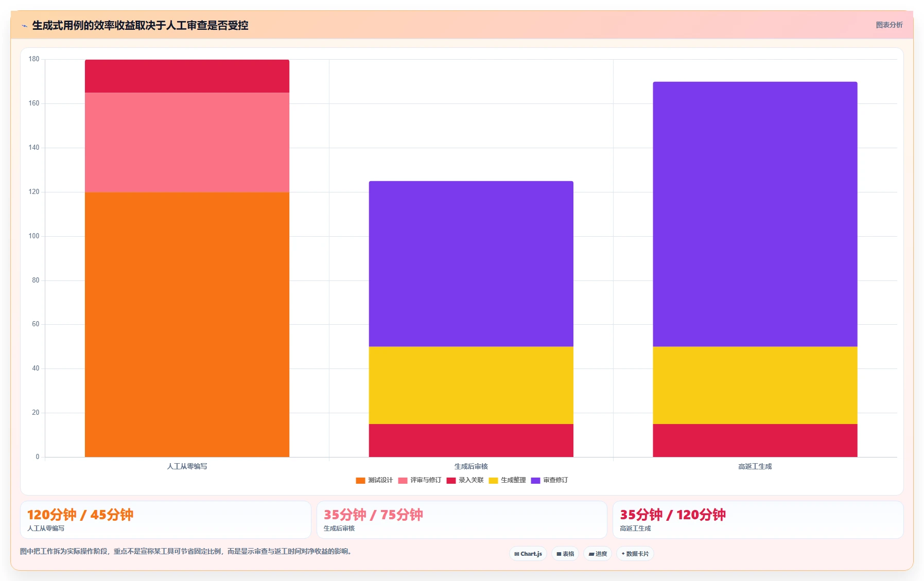
Task: Click the pink segment of 人工从零编写 bar
Action: (187, 142)
